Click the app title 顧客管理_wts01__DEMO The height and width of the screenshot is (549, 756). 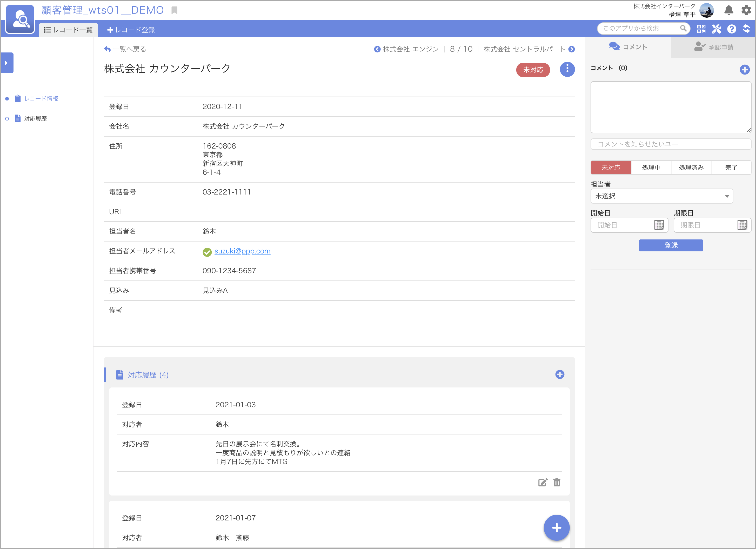pos(102,10)
